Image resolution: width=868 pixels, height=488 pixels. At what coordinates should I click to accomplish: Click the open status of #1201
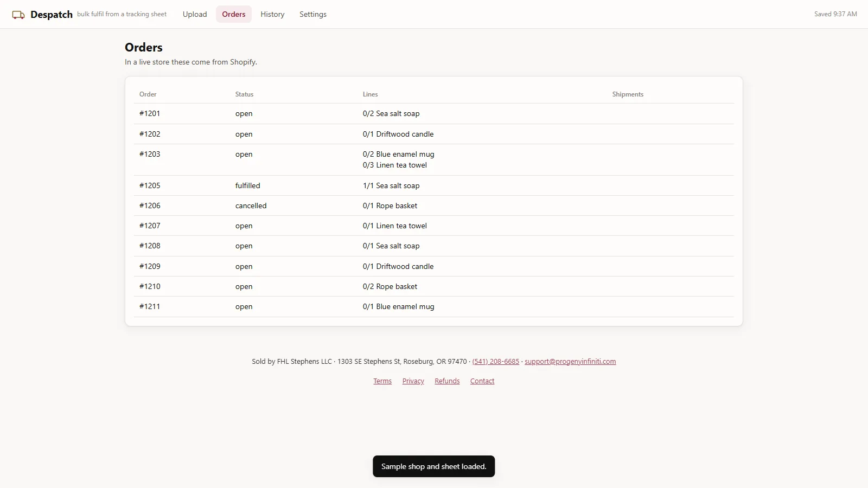pyautogui.click(x=244, y=113)
